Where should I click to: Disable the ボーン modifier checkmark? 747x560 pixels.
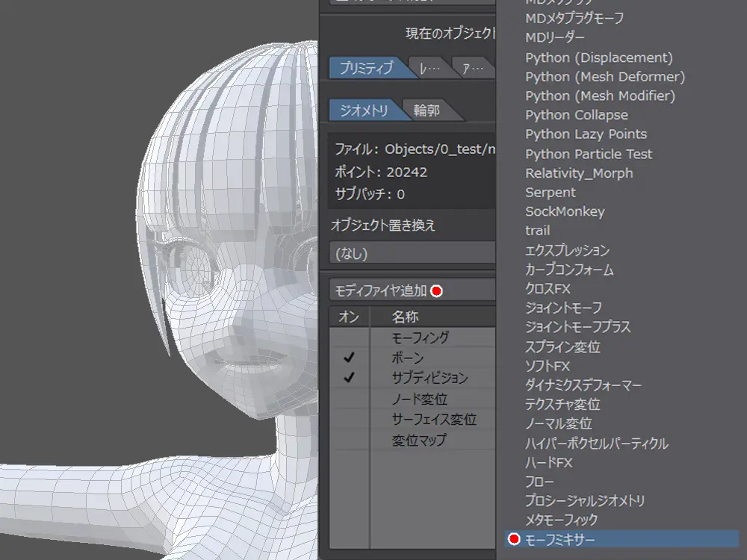349,358
